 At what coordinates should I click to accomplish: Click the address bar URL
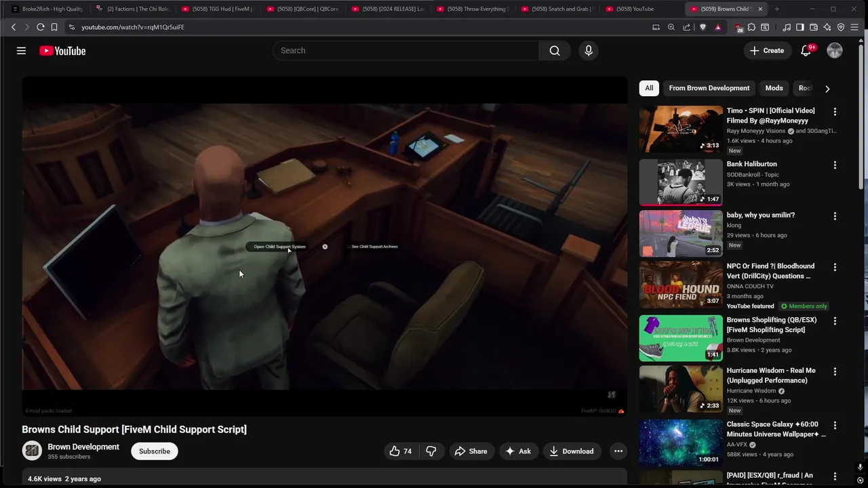click(133, 27)
